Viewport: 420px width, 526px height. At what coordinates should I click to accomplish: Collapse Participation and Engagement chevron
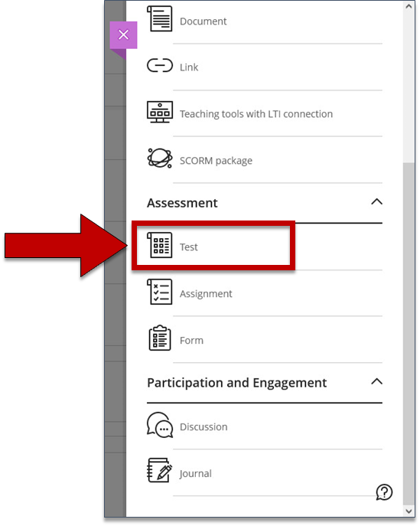(376, 381)
